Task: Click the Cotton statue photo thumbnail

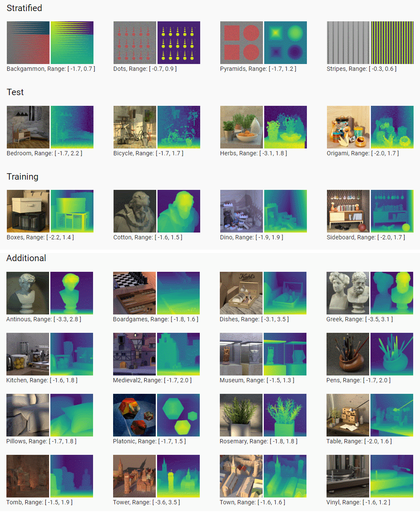Action: [x=135, y=211]
